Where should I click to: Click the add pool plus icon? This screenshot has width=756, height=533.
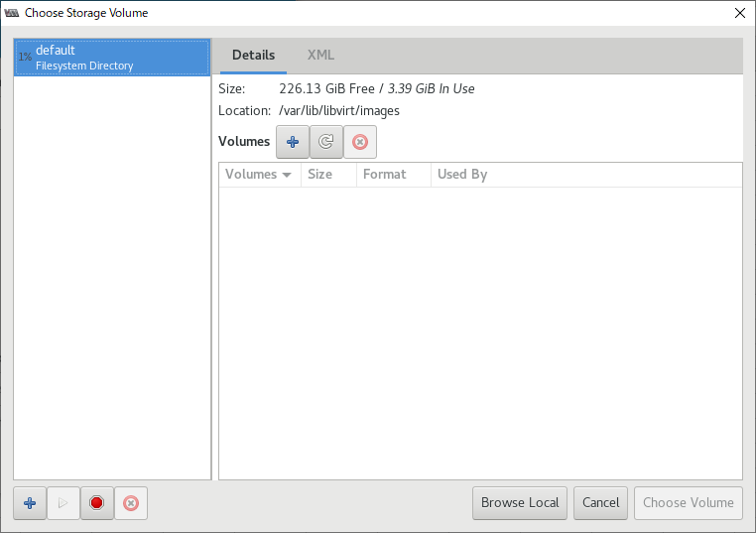[x=30, y=503]
